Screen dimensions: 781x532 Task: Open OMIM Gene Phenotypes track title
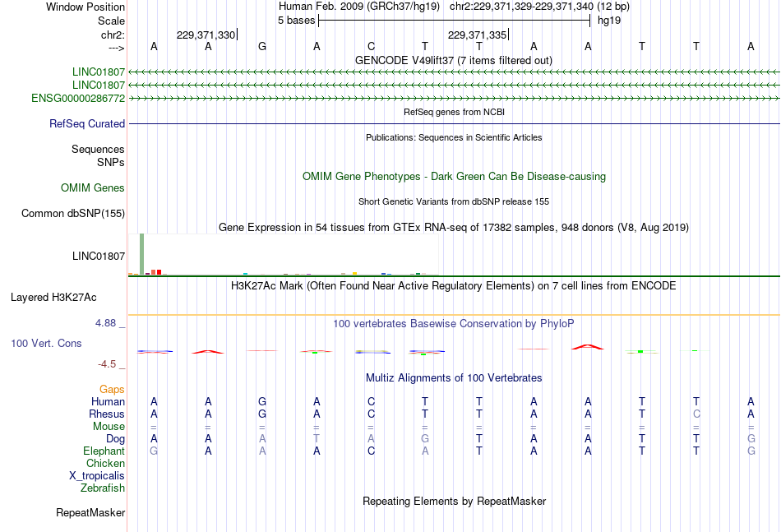(x=454, y=176)
